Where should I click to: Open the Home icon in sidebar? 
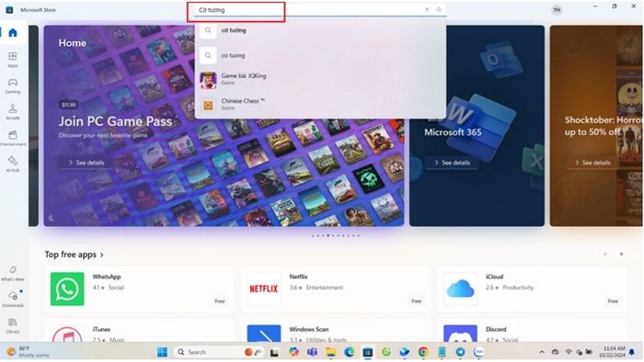pos(13,32)
